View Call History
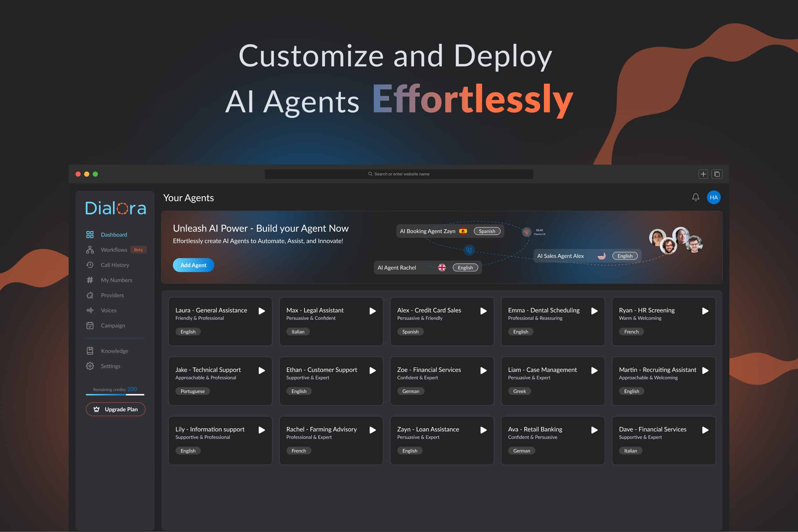Screen dimensions: 798x532 point(115,265)
